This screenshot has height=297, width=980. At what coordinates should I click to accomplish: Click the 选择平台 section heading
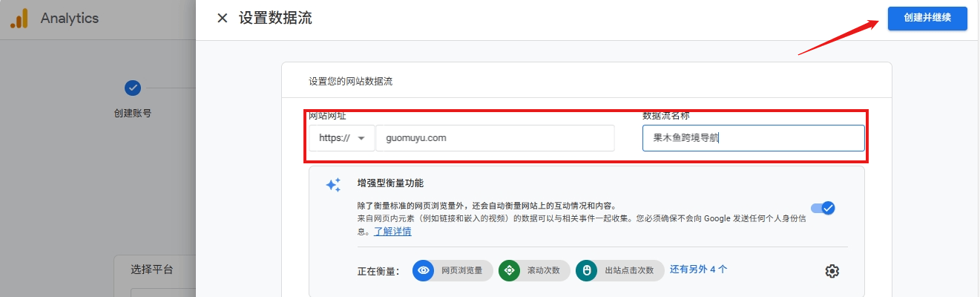point(151,270)
